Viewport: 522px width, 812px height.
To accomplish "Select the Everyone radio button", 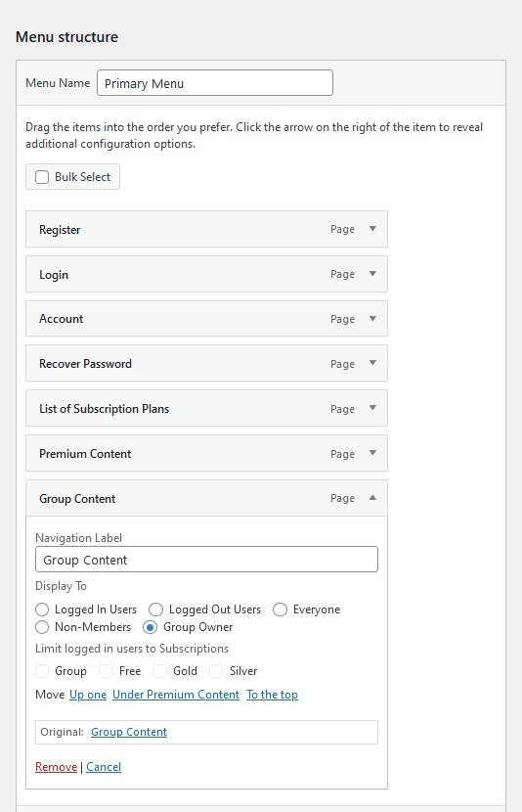I will click(280, 609).
